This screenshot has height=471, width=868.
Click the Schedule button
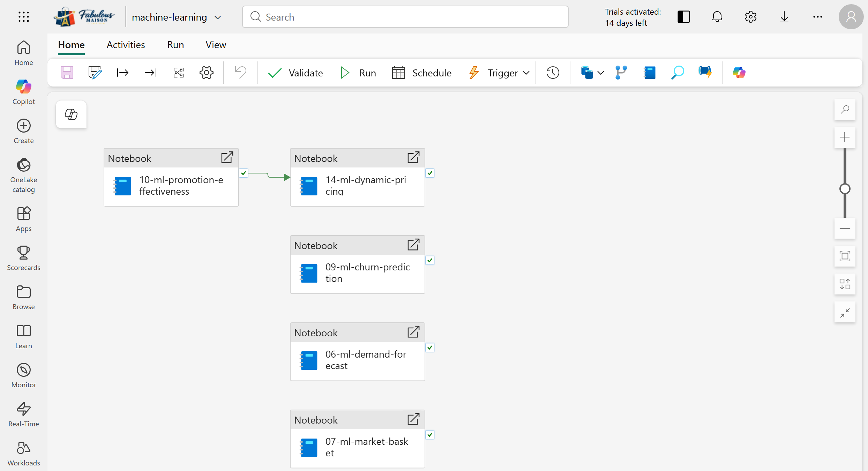click(421, 73)
